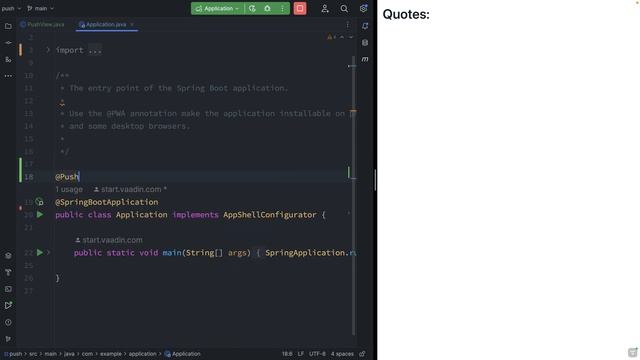Rerun Application with the restart icon

[x=252, y=9]
